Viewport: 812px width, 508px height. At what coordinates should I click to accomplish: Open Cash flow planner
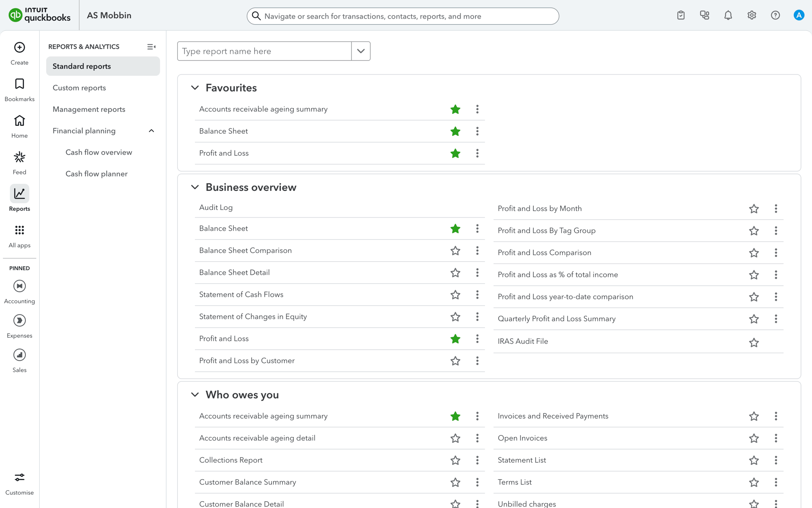tap(96, 174)
